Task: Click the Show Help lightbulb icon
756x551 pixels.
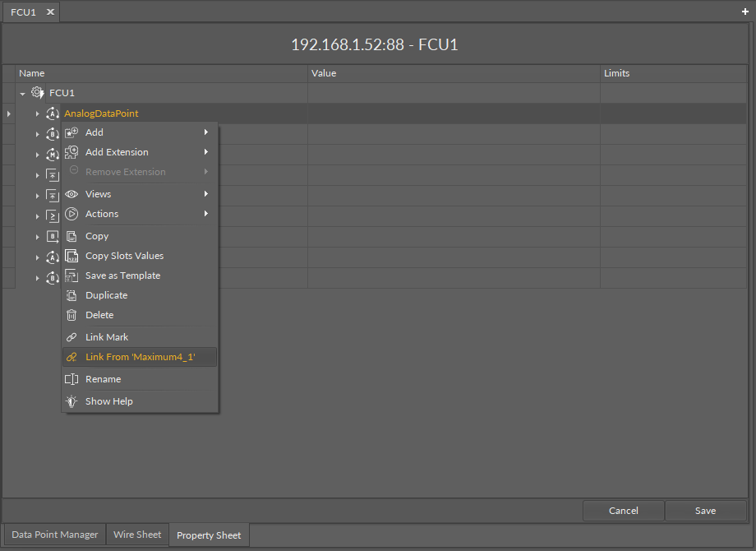Action: pyautogui.click(x=71, y=401)
